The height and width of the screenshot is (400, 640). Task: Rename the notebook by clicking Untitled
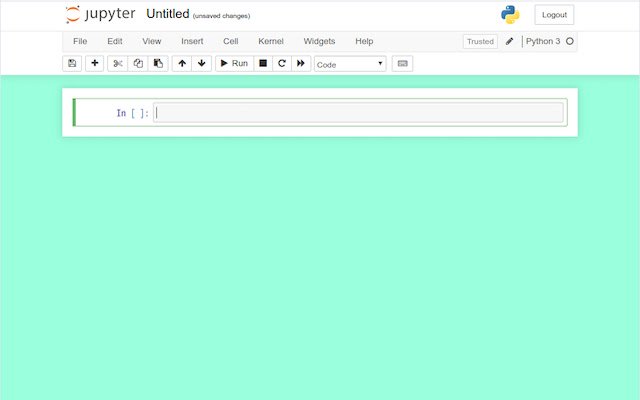168,14
